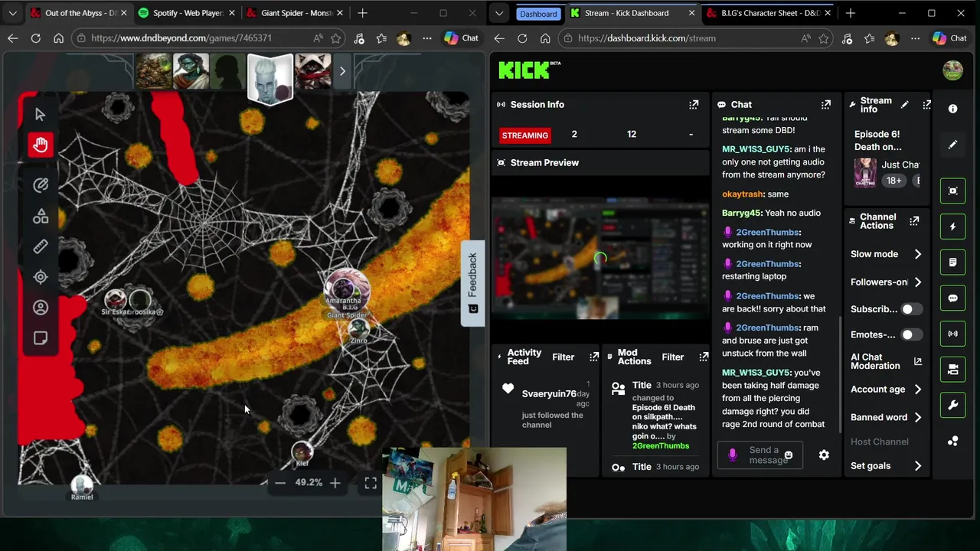Click the three-dots cluster icon in Kick sidebar
Viewport: 980px width, 551px height.
point(952,441)
